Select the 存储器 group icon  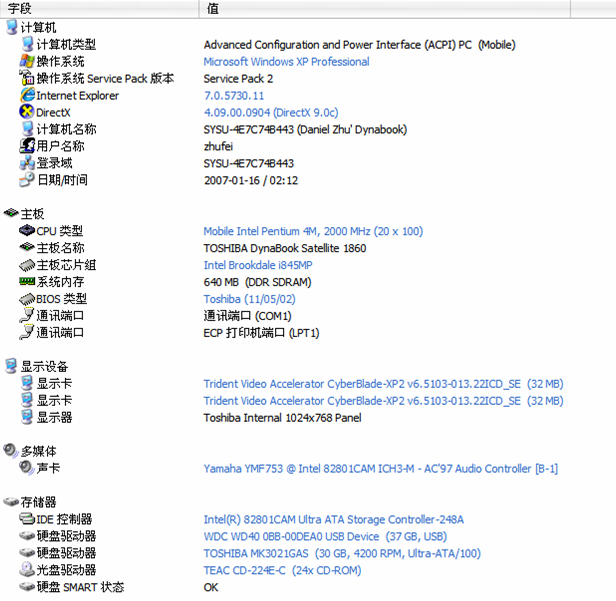[x=11, y=502]
